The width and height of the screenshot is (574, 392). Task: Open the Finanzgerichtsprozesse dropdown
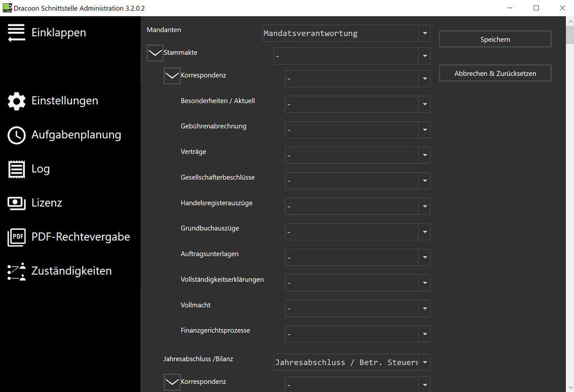[357, 334]
